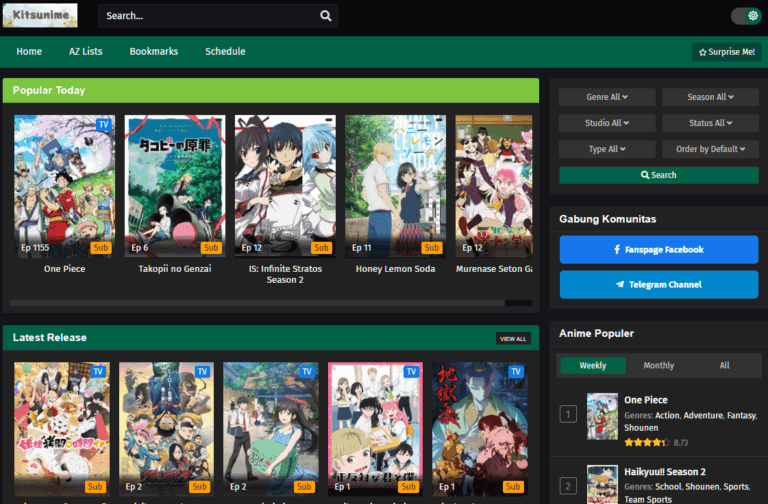Expand the Type All dropdown
This screenshot has height=504, width=768.
tap(607, 149)
